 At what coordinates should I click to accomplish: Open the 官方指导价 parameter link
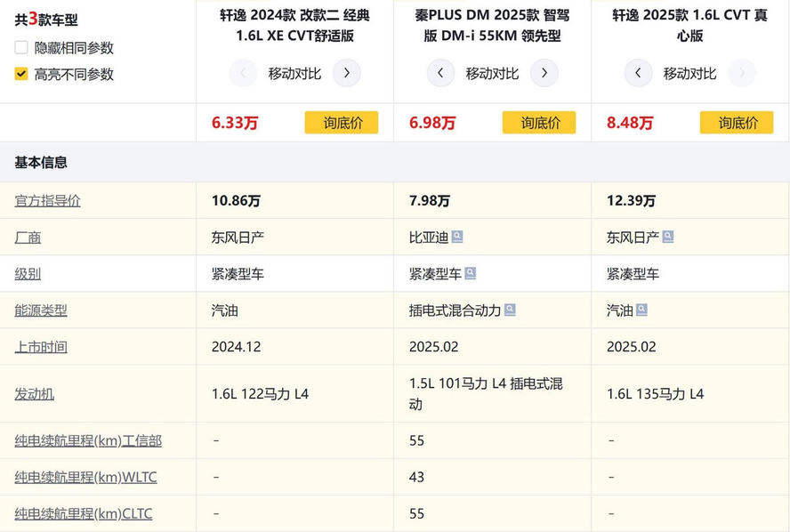click(47, 201)
